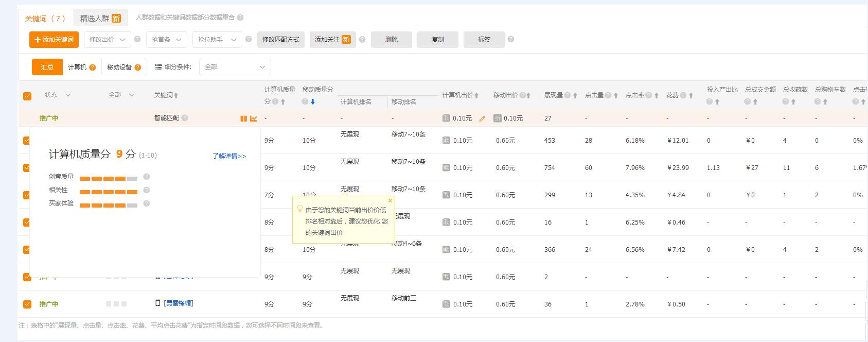Viewport: 868px width, 342px height.
Task: Open help icon next to 抢位助手
Action: tap(249, 39)
